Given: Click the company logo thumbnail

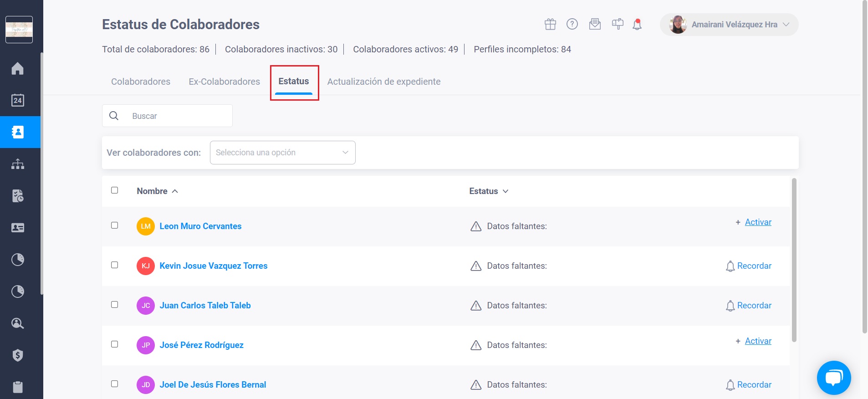Looking at the screenshot, I should pyautogui.click(x=19, y=30).
